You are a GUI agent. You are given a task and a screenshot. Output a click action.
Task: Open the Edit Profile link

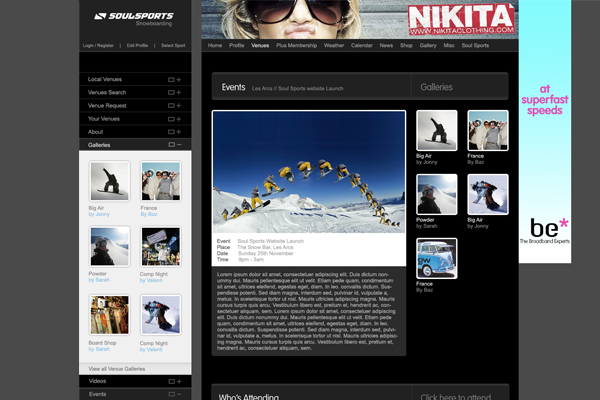pyautogui.click(x=137, y=46)
